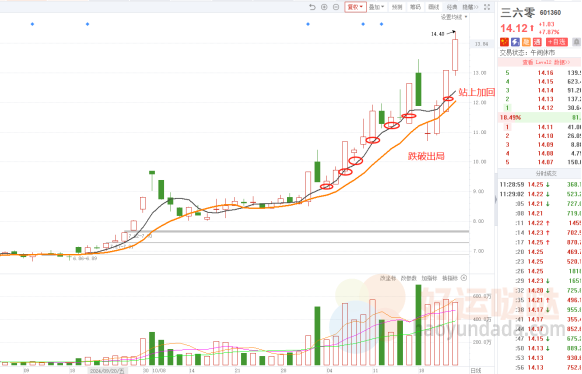Open fullscreen with the four-corner expand icon

click(x=487, y=7)
